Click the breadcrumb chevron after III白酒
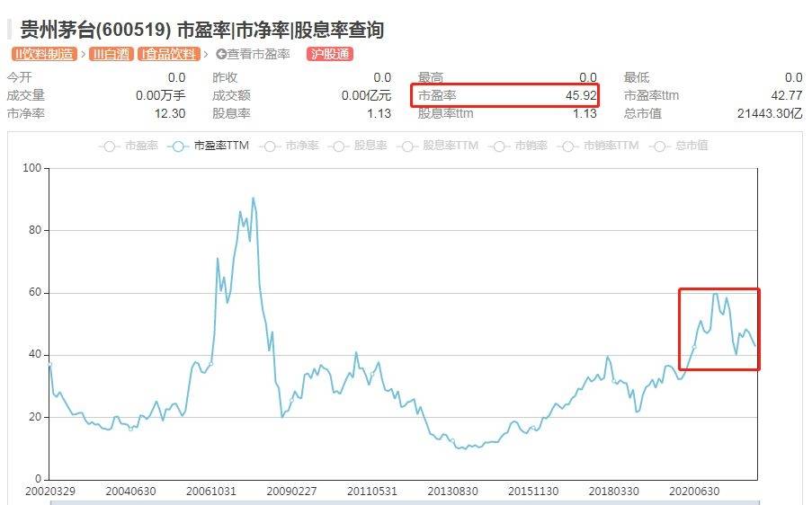The image size is (812, 505). click(134, 54)
